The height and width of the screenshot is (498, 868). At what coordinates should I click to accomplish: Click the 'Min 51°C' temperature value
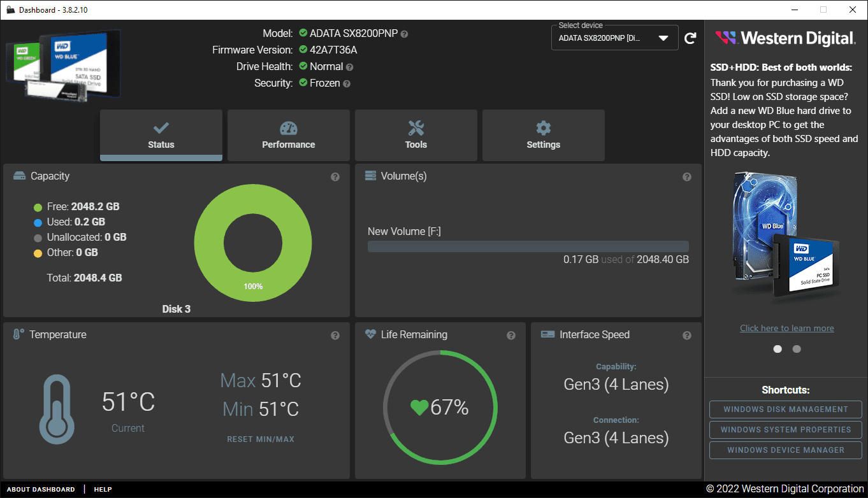[x=261, y=409]
